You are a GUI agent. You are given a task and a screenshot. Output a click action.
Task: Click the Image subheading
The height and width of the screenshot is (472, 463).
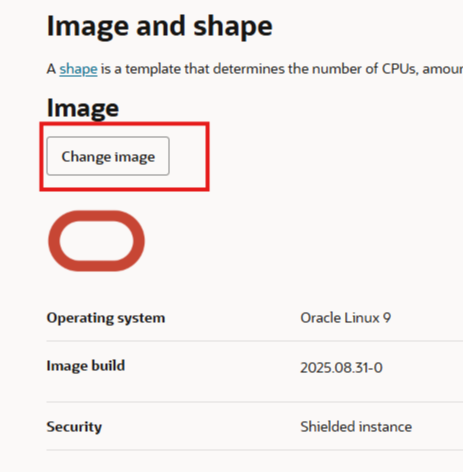pyautogui.click(x=83, y=108)
